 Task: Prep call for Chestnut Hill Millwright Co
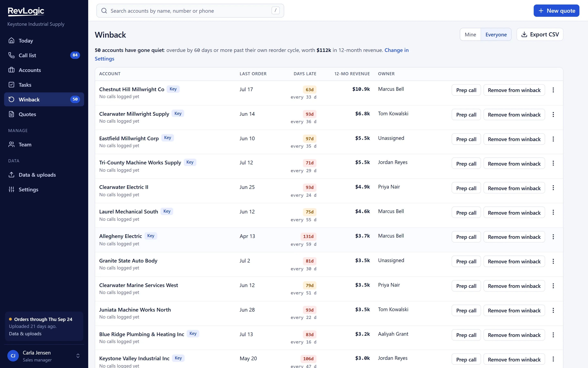pyautogui.click(x=466, y=90)
